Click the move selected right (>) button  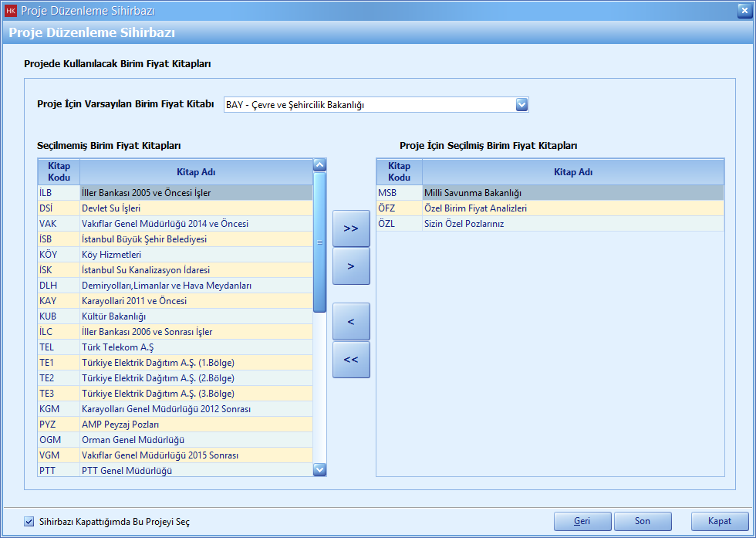point(351,266)
